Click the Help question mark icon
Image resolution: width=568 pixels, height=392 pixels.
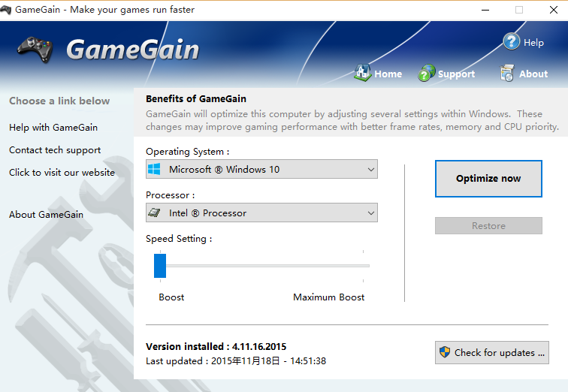click(512, 42)
